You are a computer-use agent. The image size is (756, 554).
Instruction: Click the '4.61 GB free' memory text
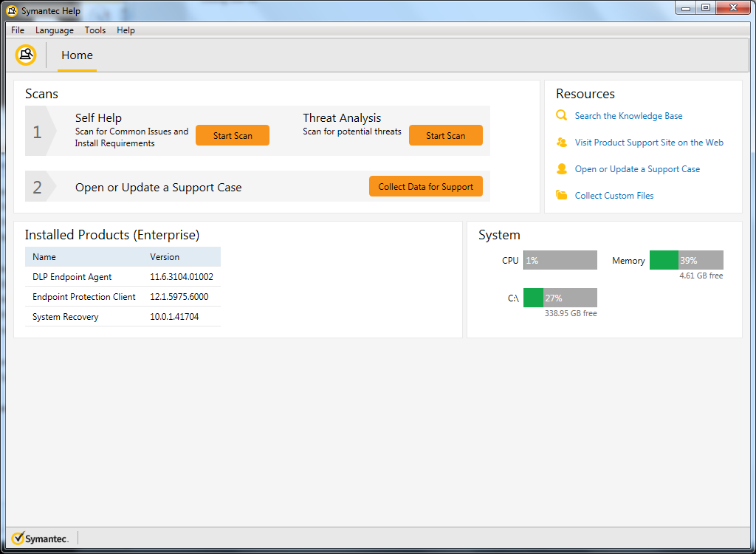click(701, 276)
